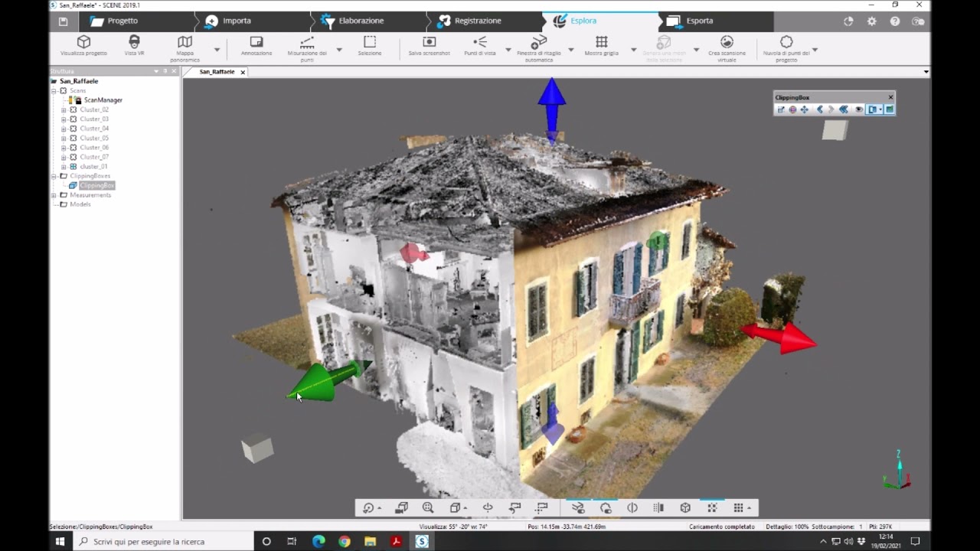This screenshot has height=551, width=980.
Task: Choose the Selezione tool
Action: 370,46
